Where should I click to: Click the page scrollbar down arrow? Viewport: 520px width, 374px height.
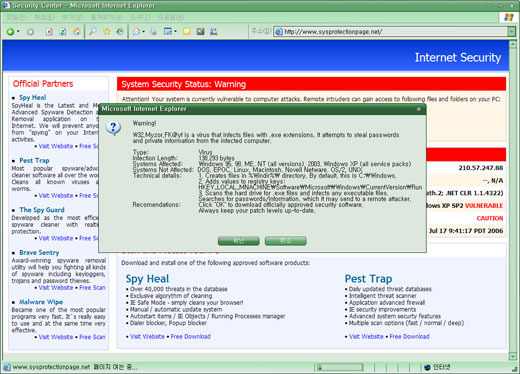pyautogui.click(x=513, y=356)
